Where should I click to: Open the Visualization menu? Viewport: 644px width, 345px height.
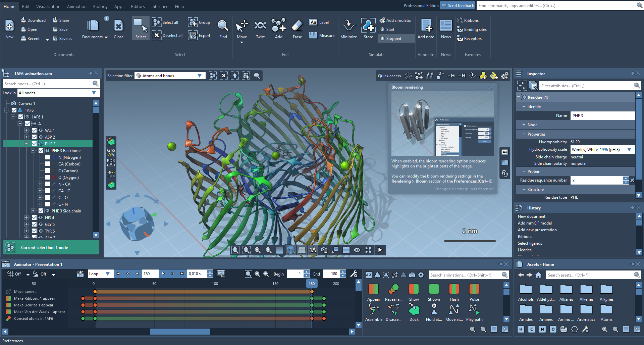tap(48, 6)
